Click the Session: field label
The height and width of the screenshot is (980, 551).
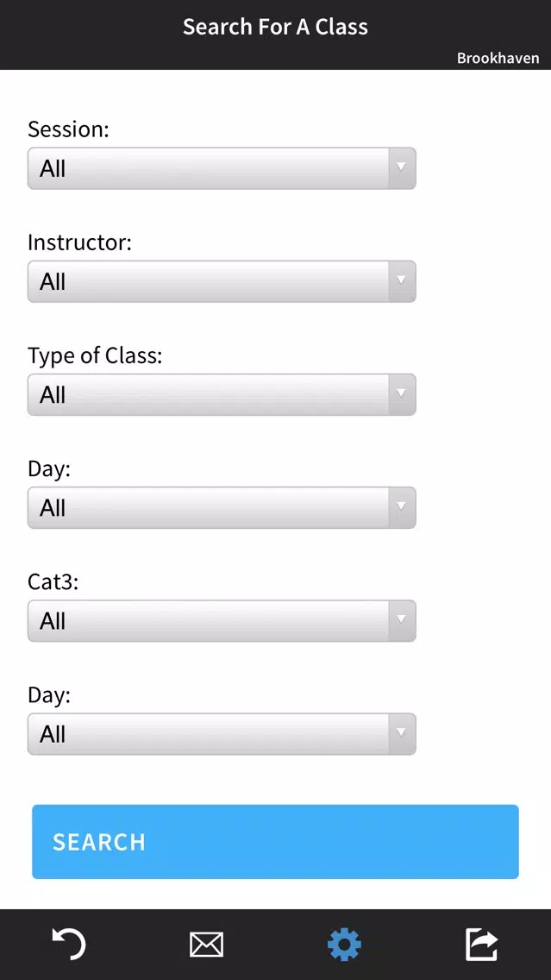[69, 129]
